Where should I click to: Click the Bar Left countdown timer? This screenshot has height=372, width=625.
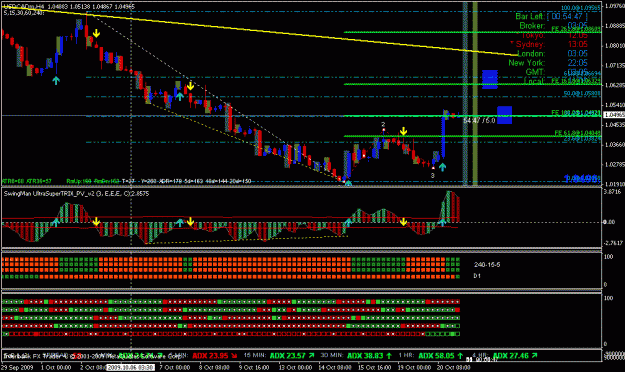[x=567, y=16]
